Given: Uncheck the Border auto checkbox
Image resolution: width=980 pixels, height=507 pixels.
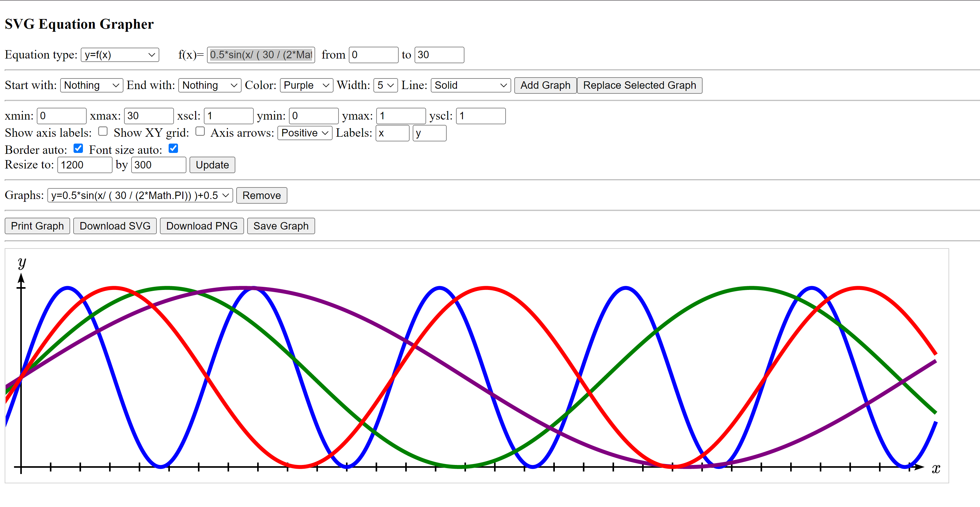Looking at the screenshot, I should tap(78, 149).
